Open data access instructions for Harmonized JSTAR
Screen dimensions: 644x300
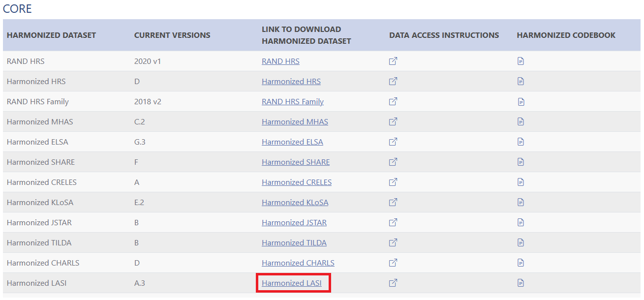coord(393,222)
